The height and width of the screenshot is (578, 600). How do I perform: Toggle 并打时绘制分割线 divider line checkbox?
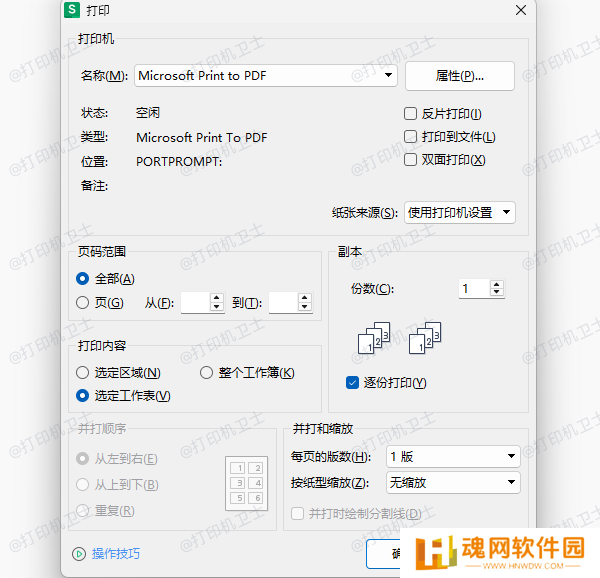[297, 513]
